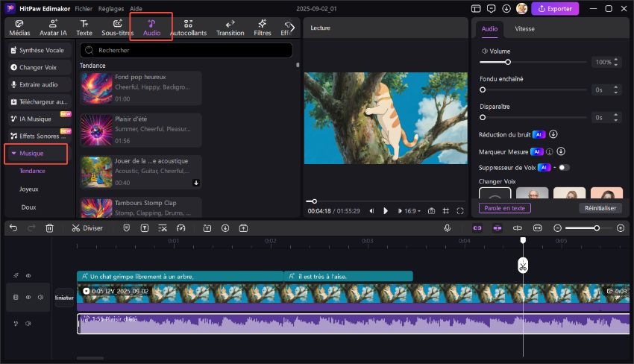Toggle the Suppresseur de Voix switch
634x364 pixels.
pyautogui.click(x=564, y=167)
